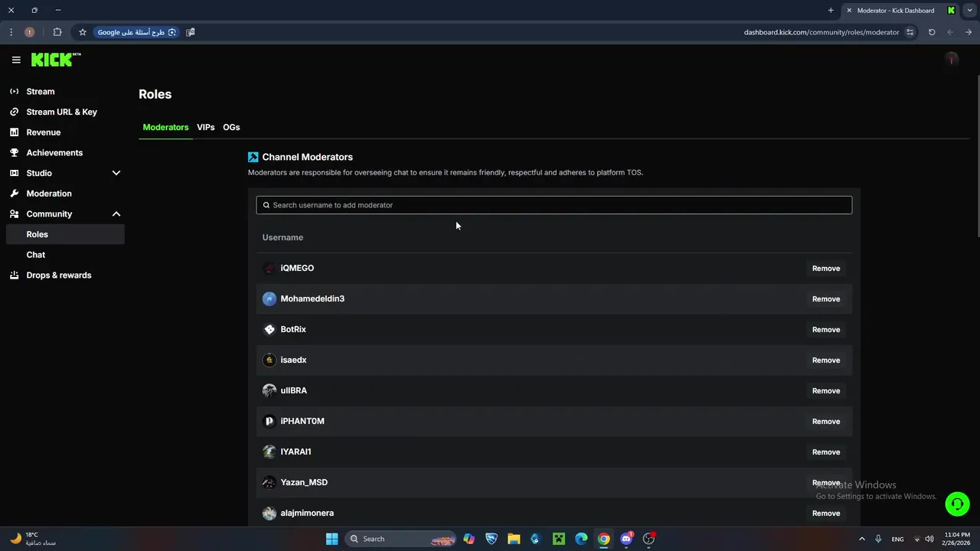This screenshot has height=551, width=980.
Task: Click the username alajmimonera
Action: point(307,513)
